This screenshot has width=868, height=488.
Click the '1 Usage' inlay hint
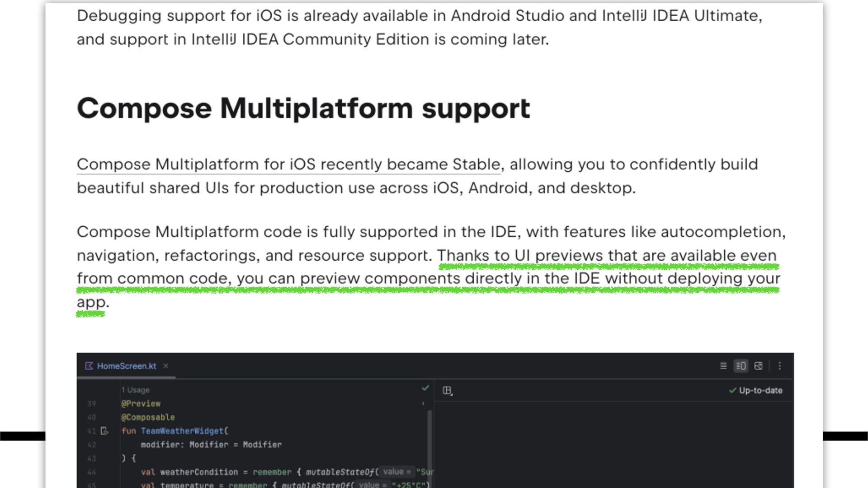pos(135,390)
